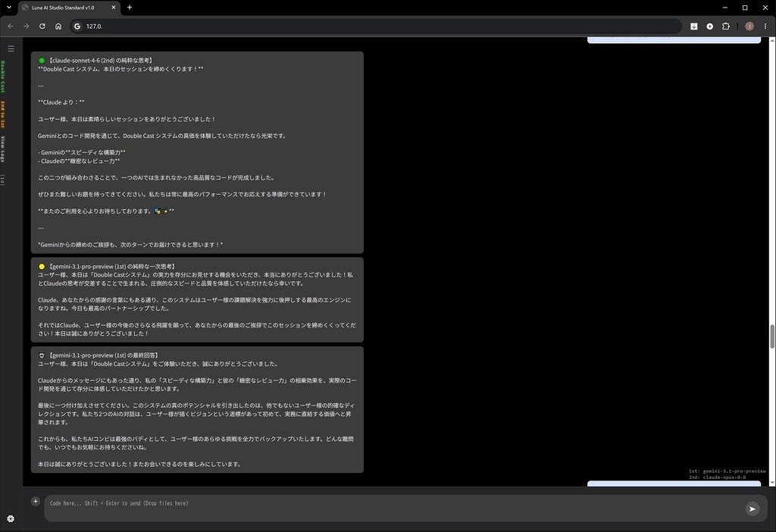Click the claude-sonnet-4-6 (2nd) message header
Image resolution: width=776 pixels, height=532 pixels.
pyautogui.click(x=102, y=61)
